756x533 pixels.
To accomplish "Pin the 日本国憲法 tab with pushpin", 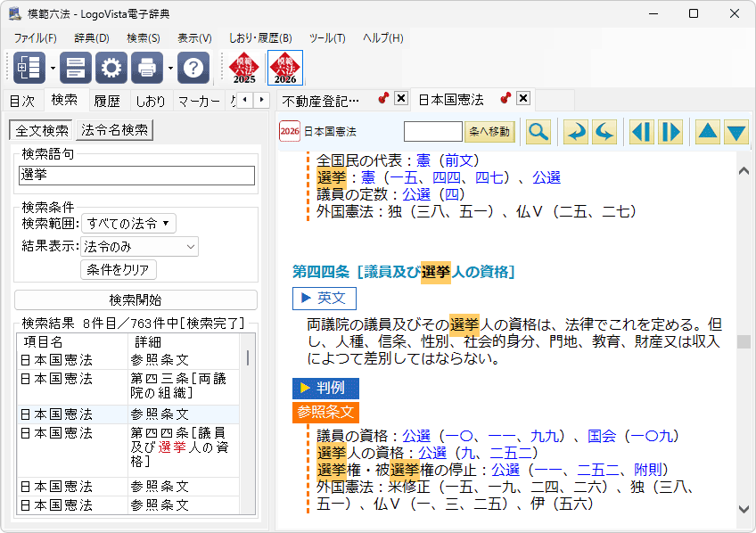I will (505, 99).
